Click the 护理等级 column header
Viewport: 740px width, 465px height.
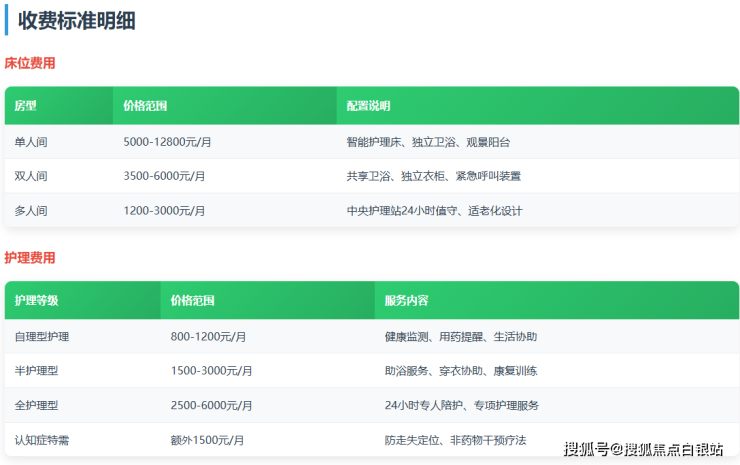(36, 300)
